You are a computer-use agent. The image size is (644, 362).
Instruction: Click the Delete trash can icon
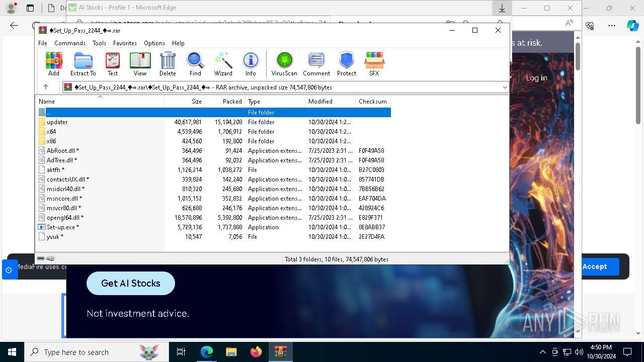168,64
